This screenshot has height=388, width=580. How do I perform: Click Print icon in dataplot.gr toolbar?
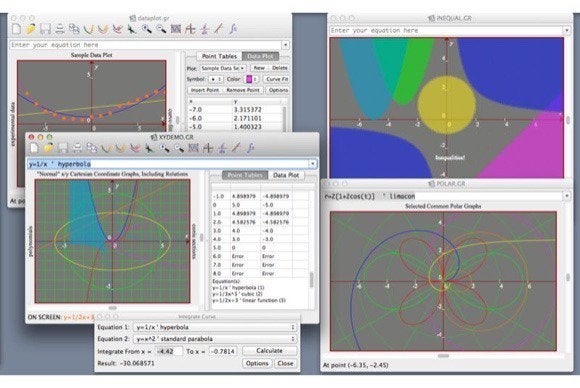[x=60, y=29]
